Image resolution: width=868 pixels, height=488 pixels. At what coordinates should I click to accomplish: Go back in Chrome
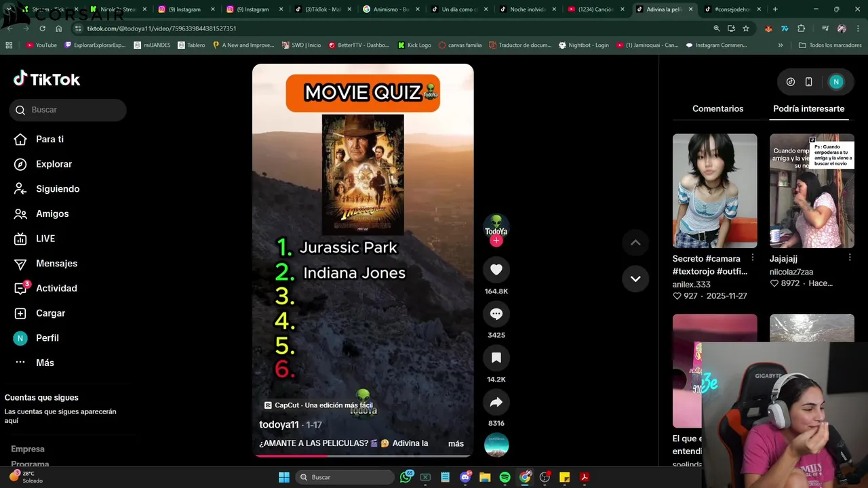click(x=9, y=28)
